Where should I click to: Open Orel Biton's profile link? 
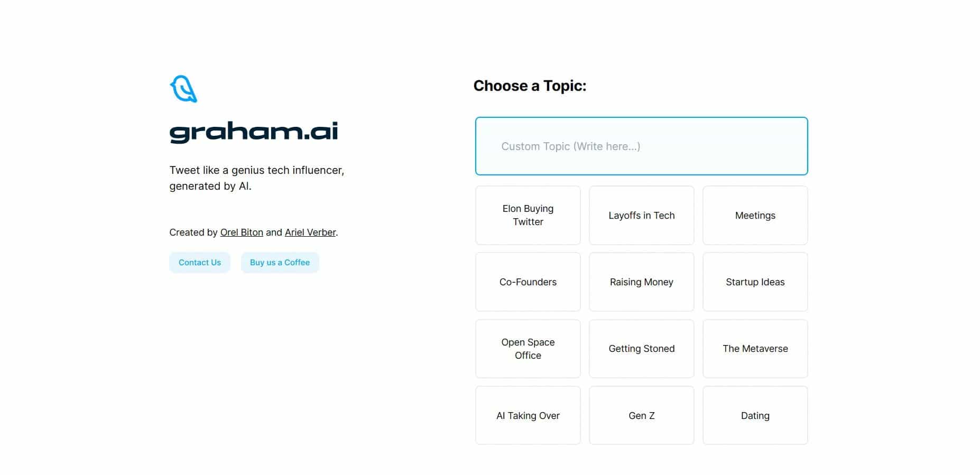[x=242, y=232]
